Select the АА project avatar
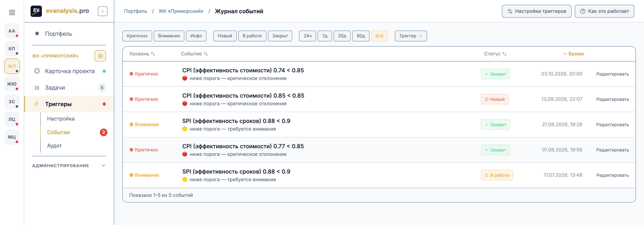 (12, 31)
